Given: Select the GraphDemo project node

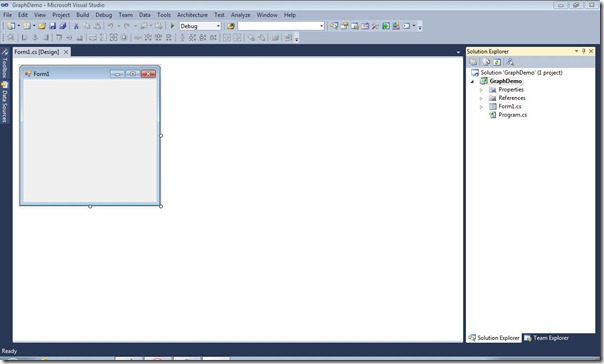Looking at the screenshot, I should tap(505, 81).
